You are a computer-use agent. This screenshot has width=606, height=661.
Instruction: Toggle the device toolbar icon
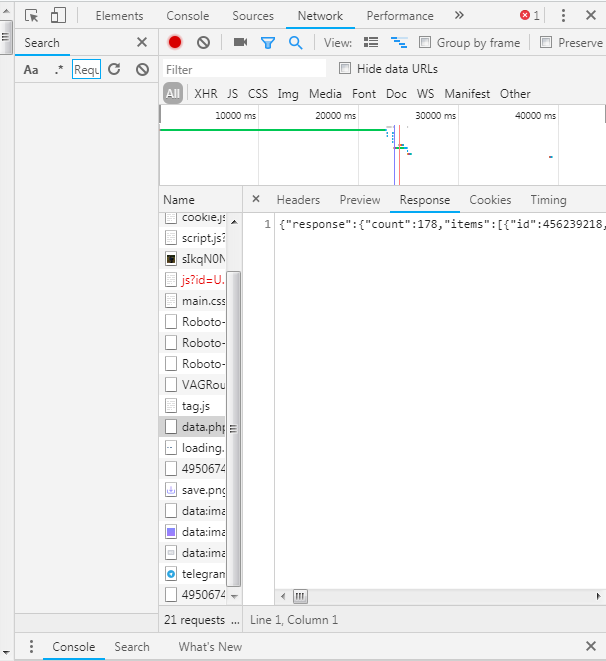point(58,16)
